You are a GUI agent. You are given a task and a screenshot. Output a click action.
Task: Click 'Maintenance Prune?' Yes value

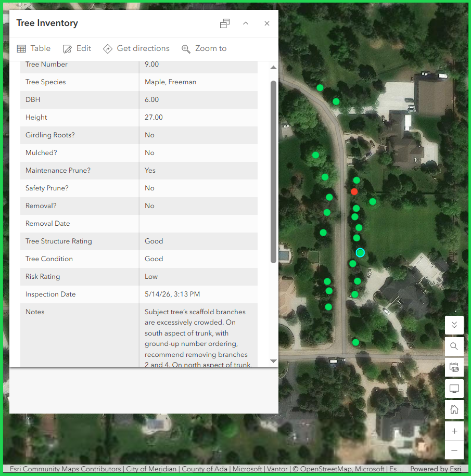click(x=150, y=170)
